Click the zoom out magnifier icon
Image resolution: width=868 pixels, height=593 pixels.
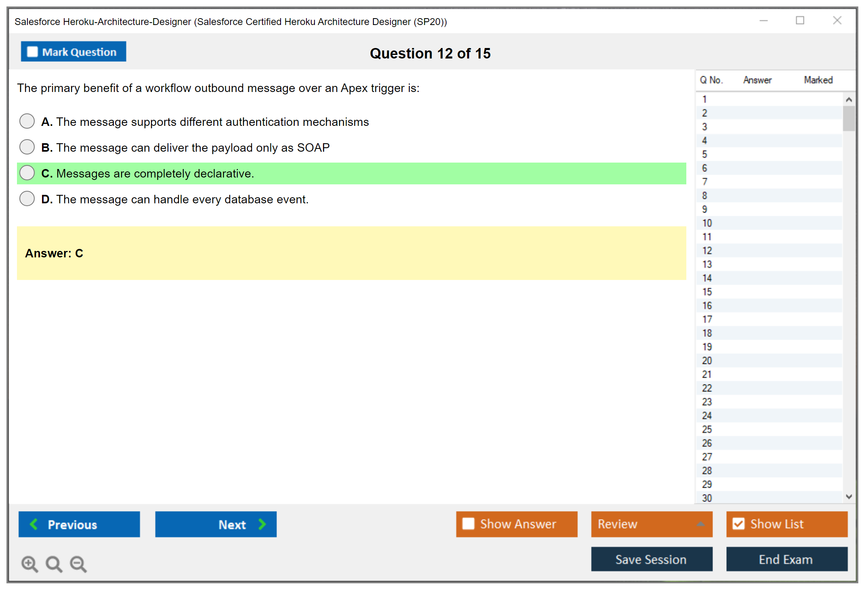pos(78,564)
